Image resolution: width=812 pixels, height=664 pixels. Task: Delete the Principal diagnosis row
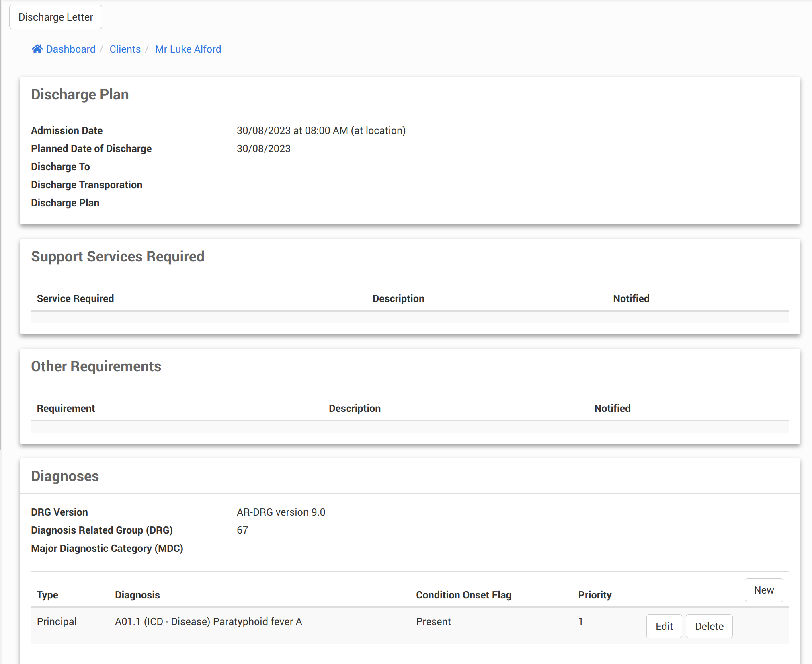(709, 626)
